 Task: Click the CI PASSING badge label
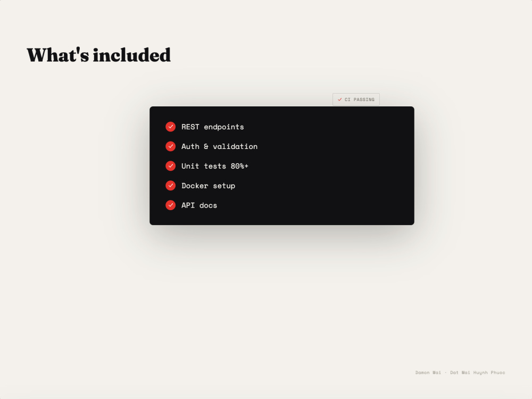(359, 99)
